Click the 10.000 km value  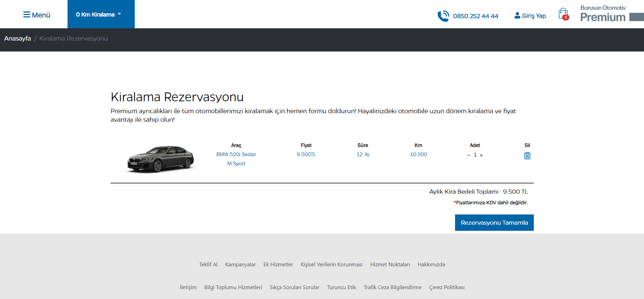pyautogui.click(x=419, y=154)
